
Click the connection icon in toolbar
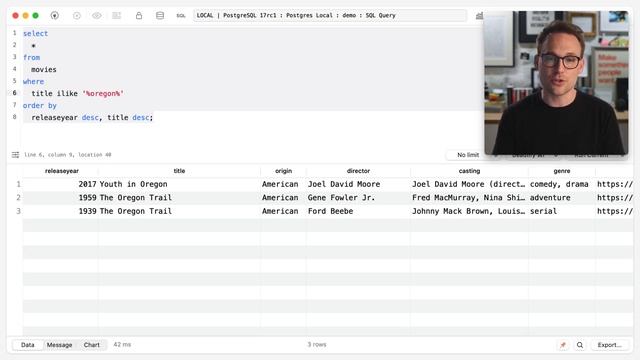55,16
